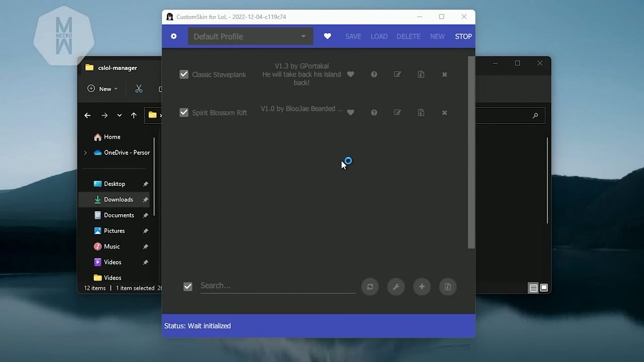Viewport: 644px width, 362px height.
Task: Click edit icon for Classic Steveplank
Action: (397, 74)
